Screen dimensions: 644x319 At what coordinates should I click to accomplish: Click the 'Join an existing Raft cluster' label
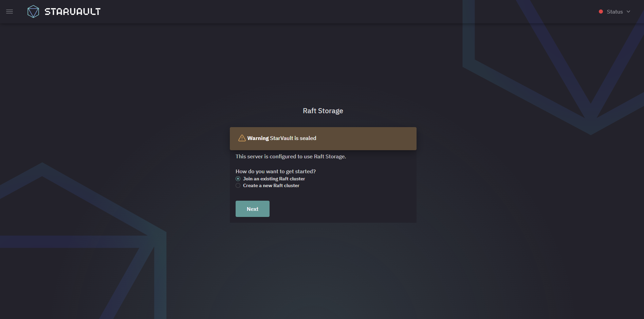[x=274, y=179]
